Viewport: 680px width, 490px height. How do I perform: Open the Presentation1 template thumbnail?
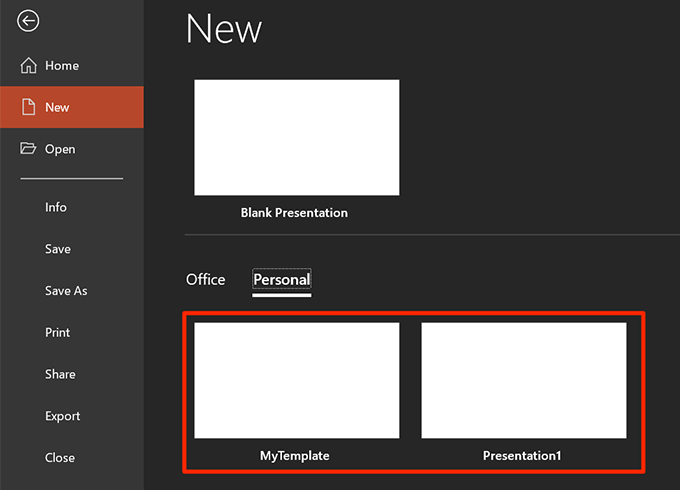coord(524,380)
